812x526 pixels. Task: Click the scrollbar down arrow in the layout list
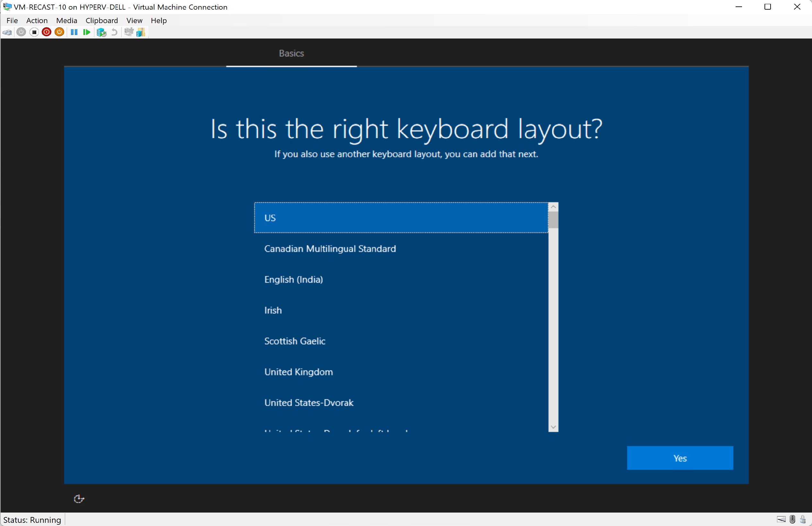click(x=553, y=427)
